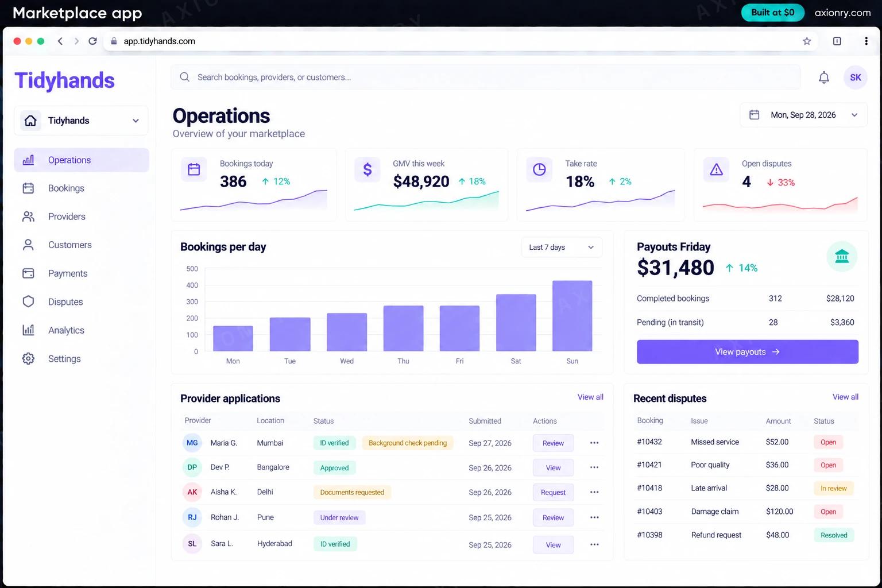Click the axionry.com link
Screen dimensions: 882x588
coord(842,13)
